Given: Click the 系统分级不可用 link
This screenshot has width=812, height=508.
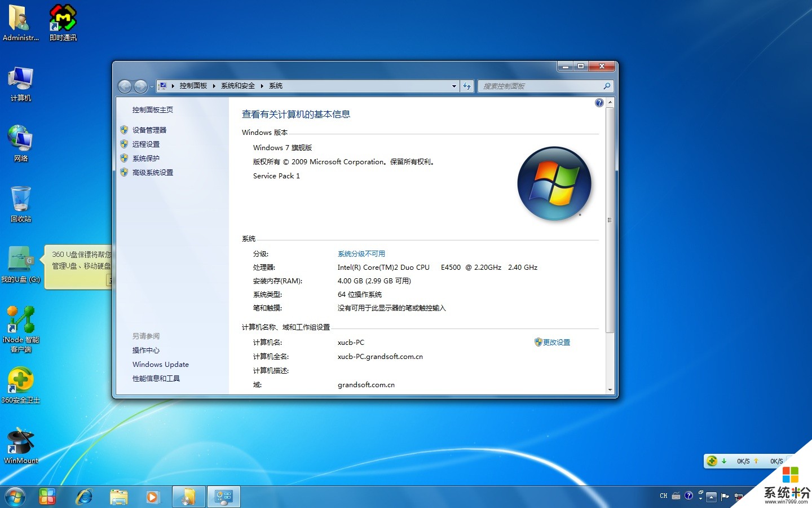Looking at the screenshot, I should click(x=361, y=254).
